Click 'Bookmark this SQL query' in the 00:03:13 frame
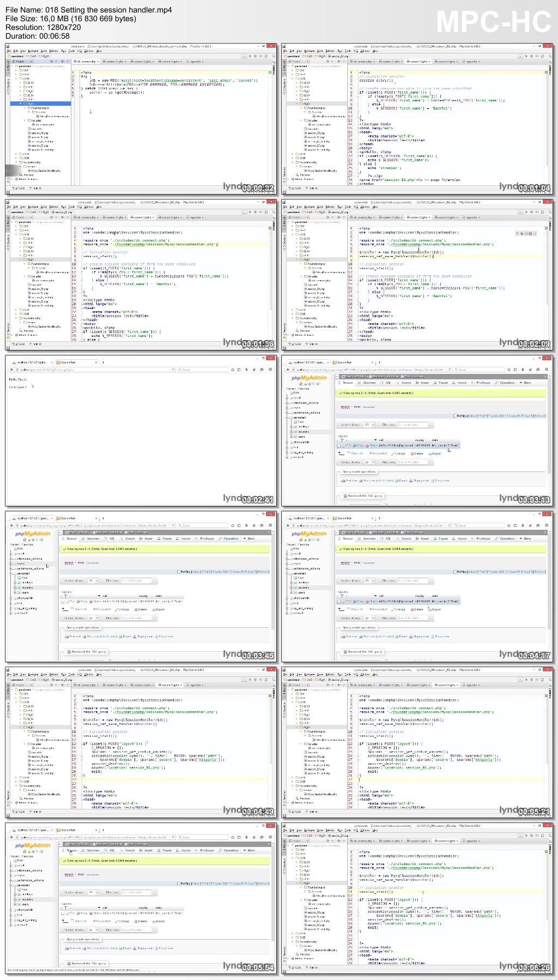 (x=362, y=496)
